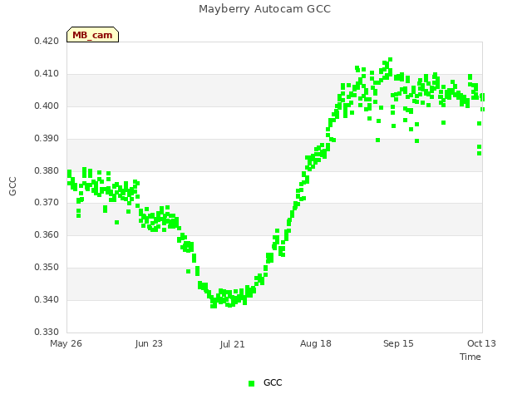Click the Aug 18 x-axis label

316,343
